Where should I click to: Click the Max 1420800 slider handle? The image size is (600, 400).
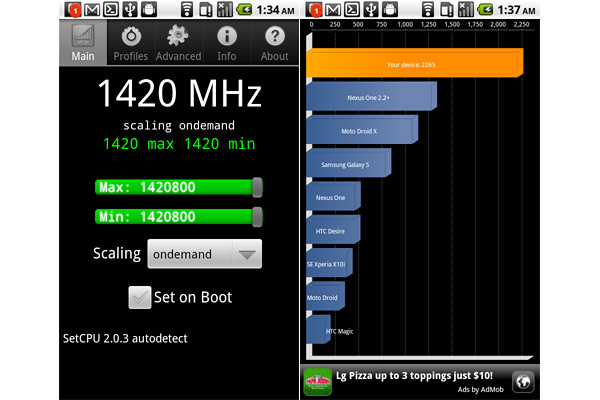point(258,187)
